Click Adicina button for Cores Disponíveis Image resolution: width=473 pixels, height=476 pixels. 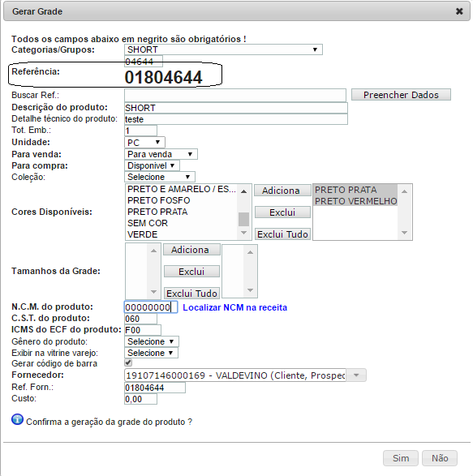click(x=282, y=191)
